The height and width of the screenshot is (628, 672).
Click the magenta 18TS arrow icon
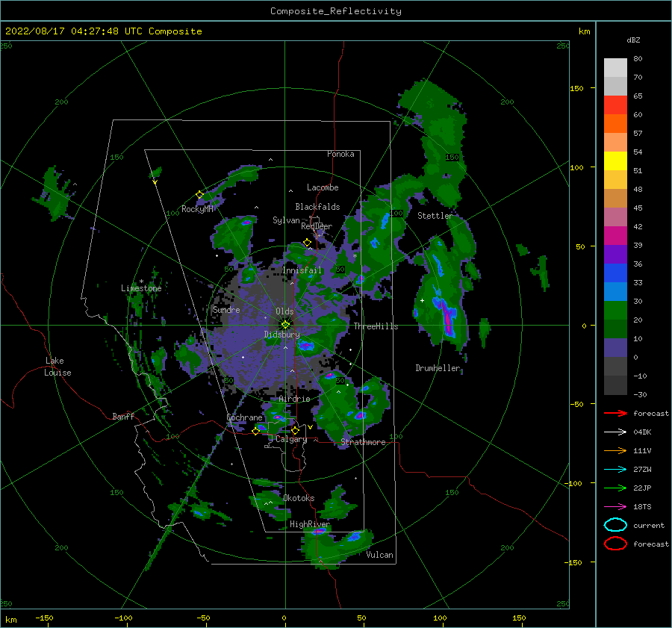[x=615, y=507]
